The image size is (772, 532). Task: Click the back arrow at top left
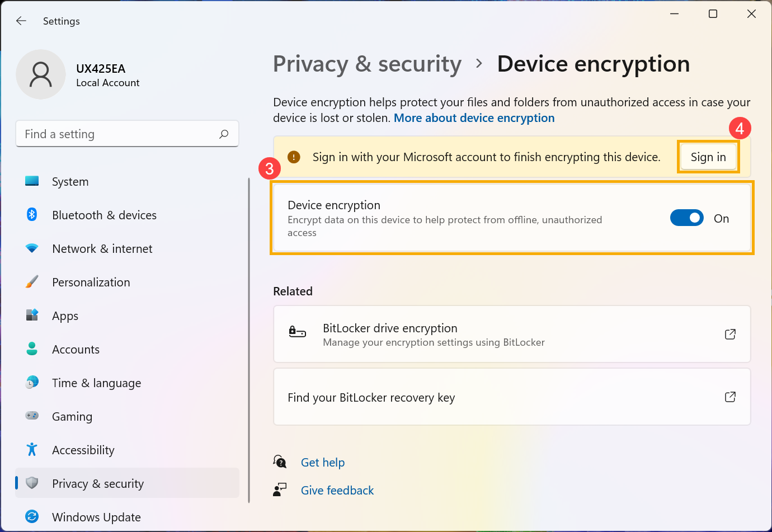pyautogui.click(x=21, y=21)
